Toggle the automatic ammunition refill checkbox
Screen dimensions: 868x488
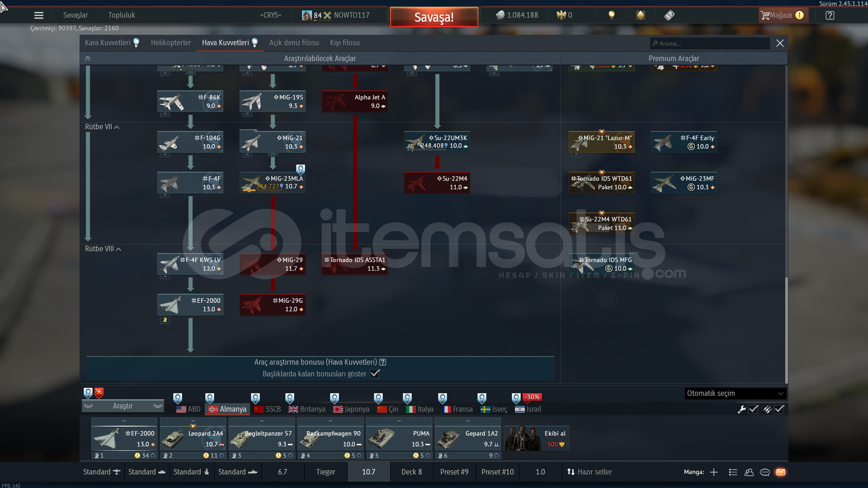(779, 409)
